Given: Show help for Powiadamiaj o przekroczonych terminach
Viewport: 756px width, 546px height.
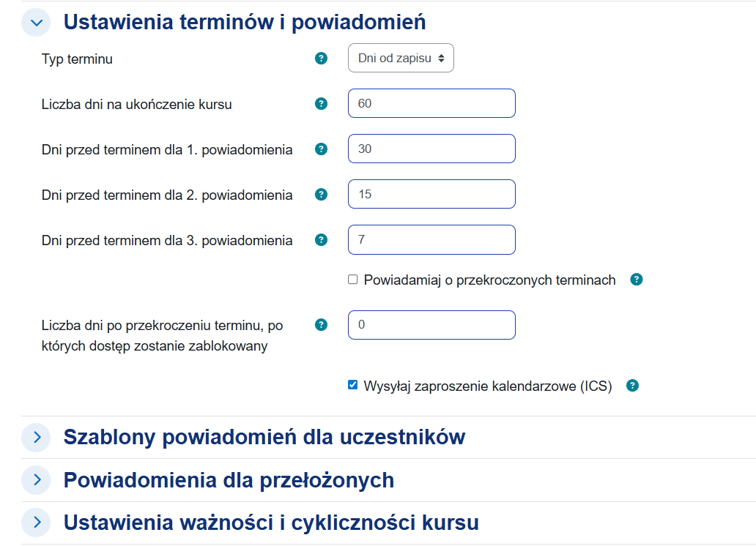Looking at the screenshot, I should tap(637, 279).
